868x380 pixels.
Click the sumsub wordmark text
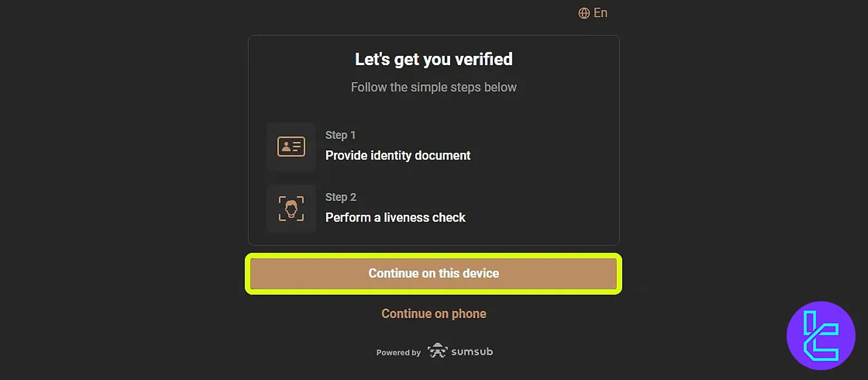pos(472,352)
